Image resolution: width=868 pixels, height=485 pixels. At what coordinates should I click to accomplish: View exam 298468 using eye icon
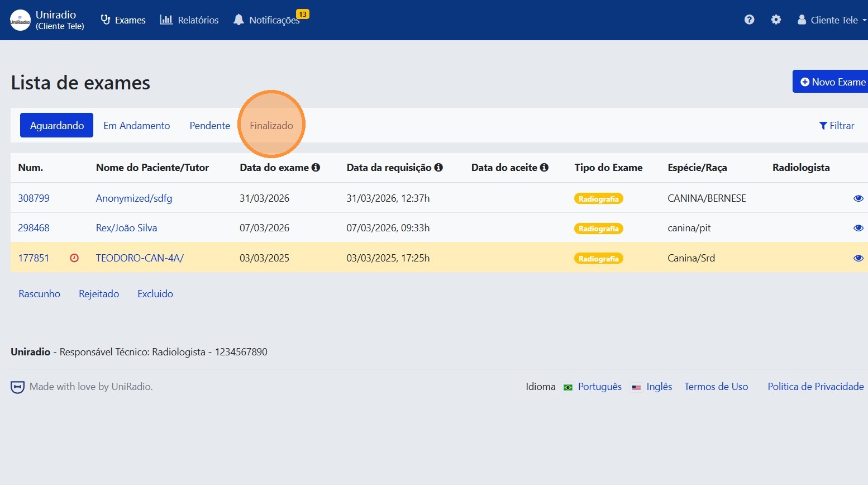(858, 228)
